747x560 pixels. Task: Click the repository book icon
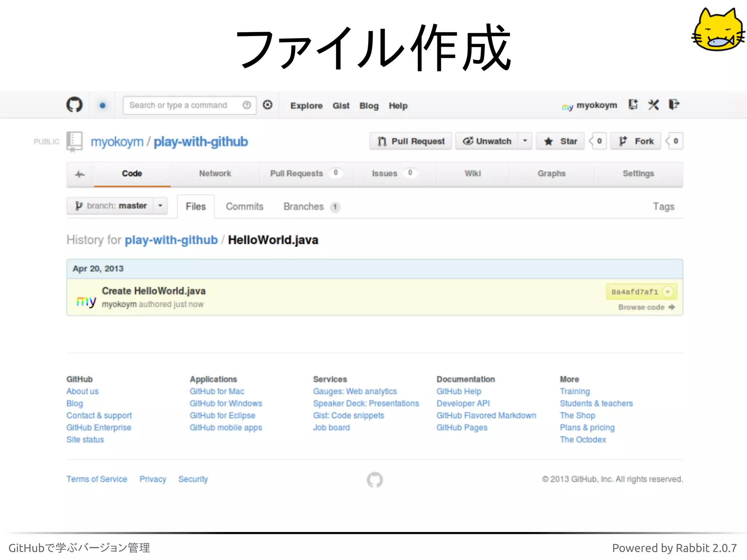coord(74,142)
